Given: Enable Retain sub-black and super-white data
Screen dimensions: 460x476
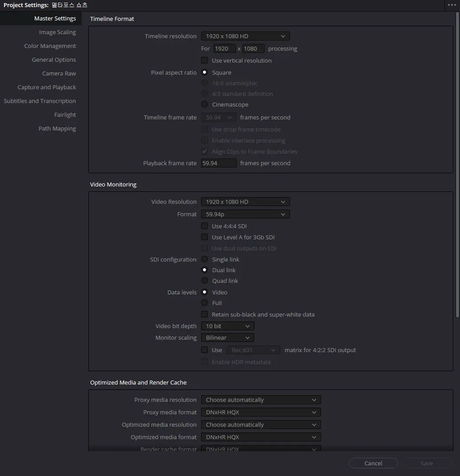Looking at the screenshot, I should (205, 314).
